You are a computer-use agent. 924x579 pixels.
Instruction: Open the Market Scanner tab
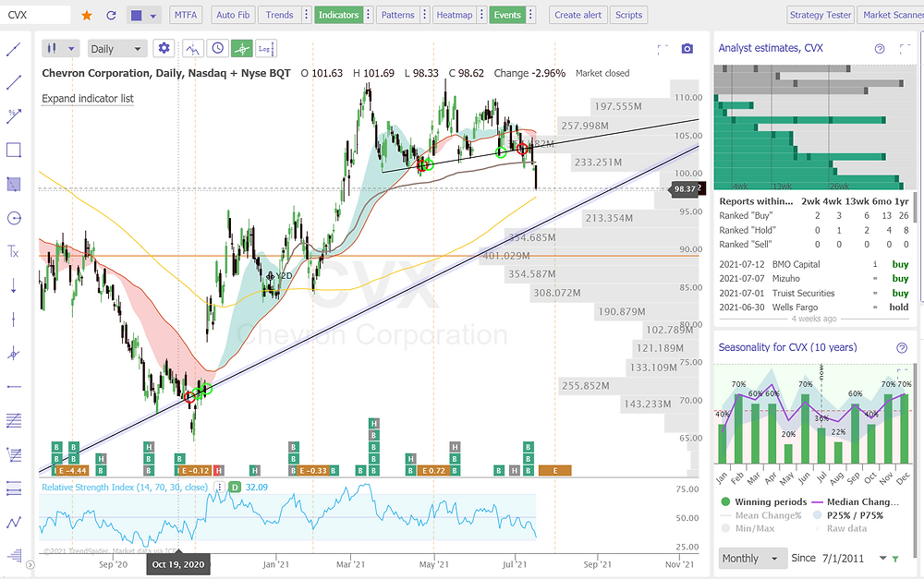coord(891,16)
